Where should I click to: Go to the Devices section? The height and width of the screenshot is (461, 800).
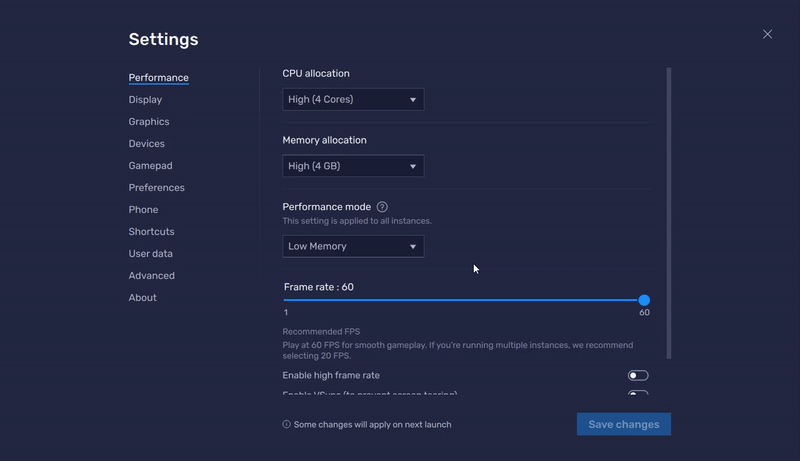pyautogui.click(x=147, y=144)
